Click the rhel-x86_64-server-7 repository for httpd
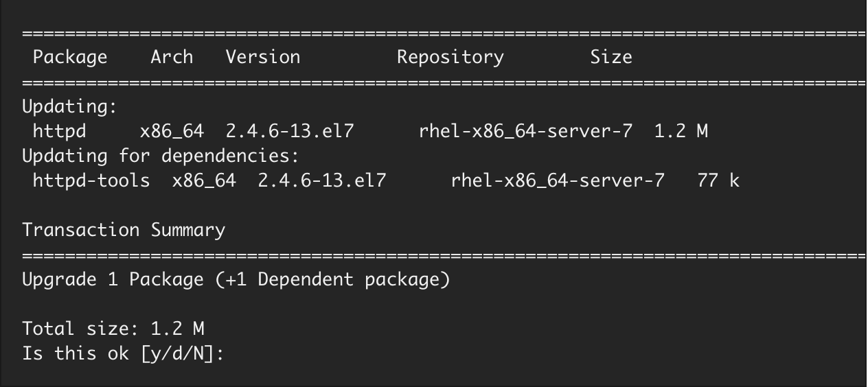This screenshot has width=868, height=387. tap(525, 130)
